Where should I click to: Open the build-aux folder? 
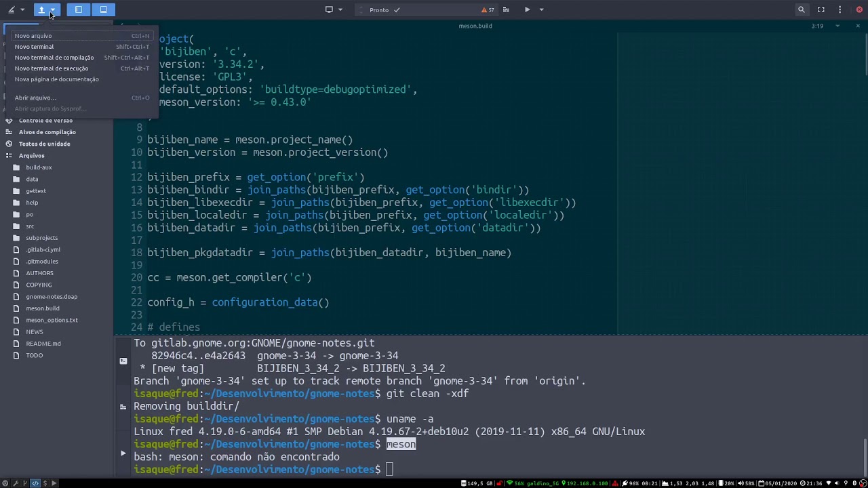point(39,167)
